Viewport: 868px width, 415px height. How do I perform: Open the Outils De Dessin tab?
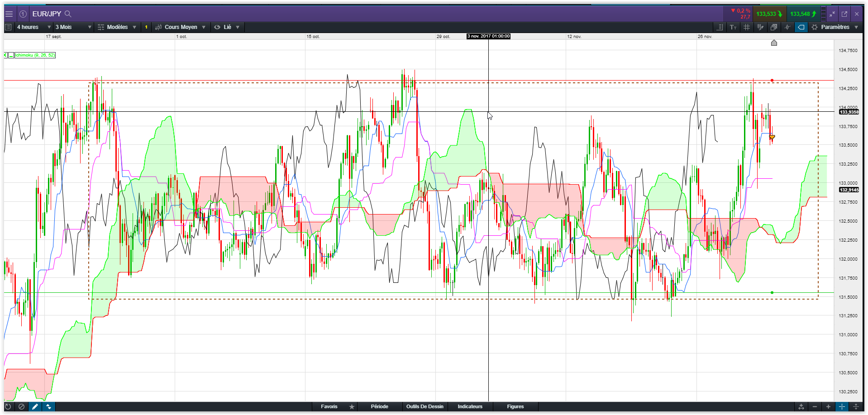click(x=424, y=406)
